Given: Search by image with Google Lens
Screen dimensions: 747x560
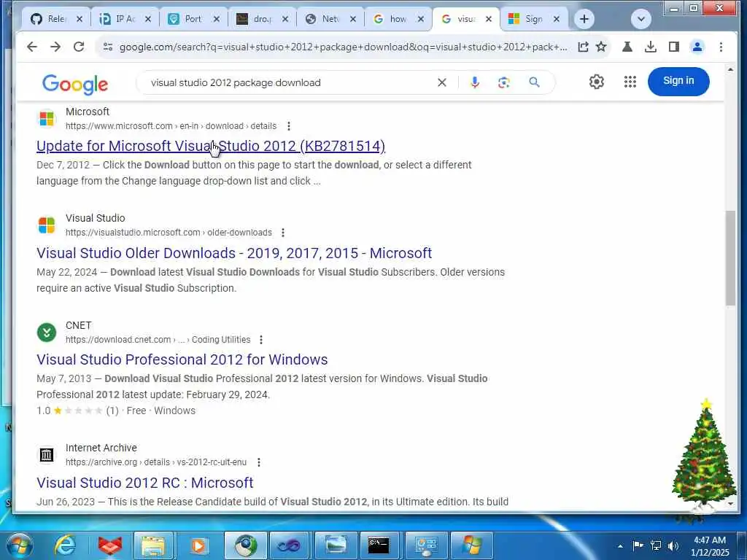Looking at the screenshot, I should 503,82.
